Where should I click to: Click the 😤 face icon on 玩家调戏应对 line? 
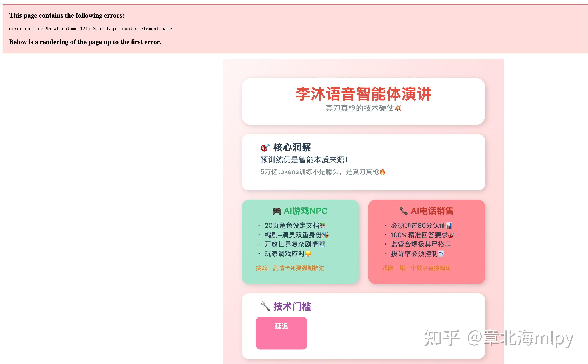point(308,254)
